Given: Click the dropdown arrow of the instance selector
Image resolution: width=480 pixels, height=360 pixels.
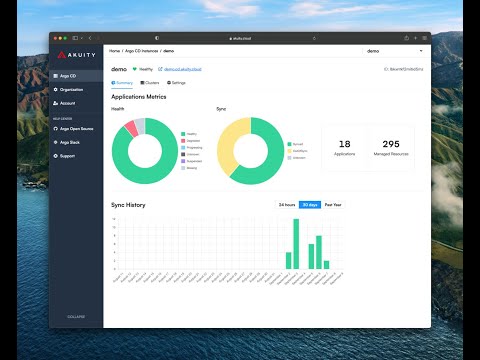Looking at the screenshot, I should (x=421, y=51).
